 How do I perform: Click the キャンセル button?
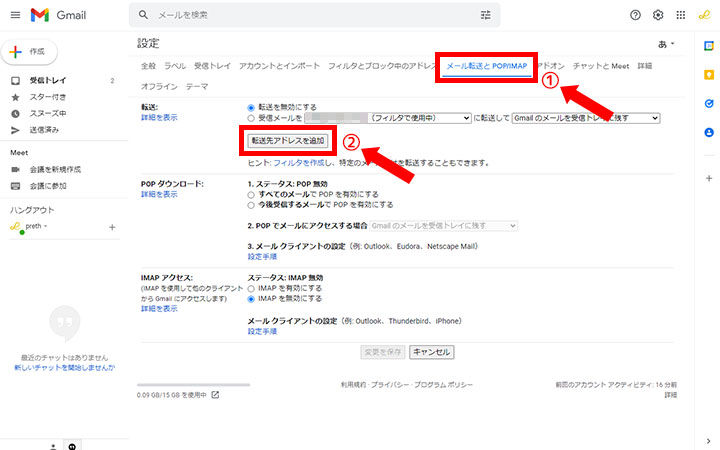pos(432,352)
